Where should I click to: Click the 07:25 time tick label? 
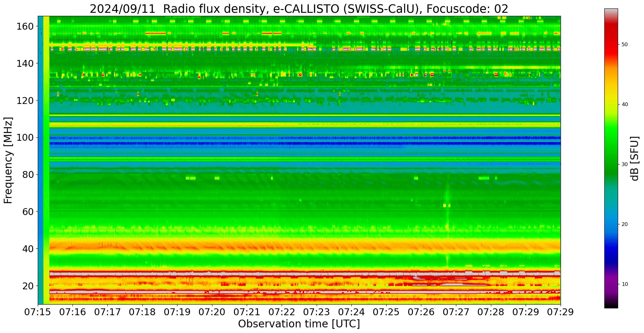coord(386,312)
